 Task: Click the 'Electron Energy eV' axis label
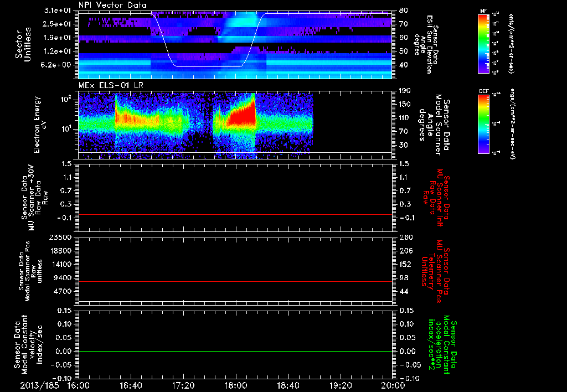click(39, 125)
